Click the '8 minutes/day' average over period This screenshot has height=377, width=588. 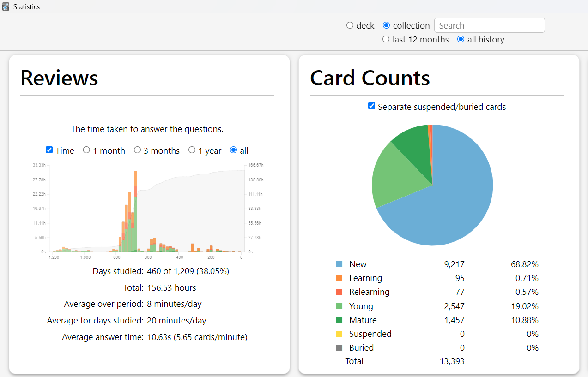tap(174, 304)
